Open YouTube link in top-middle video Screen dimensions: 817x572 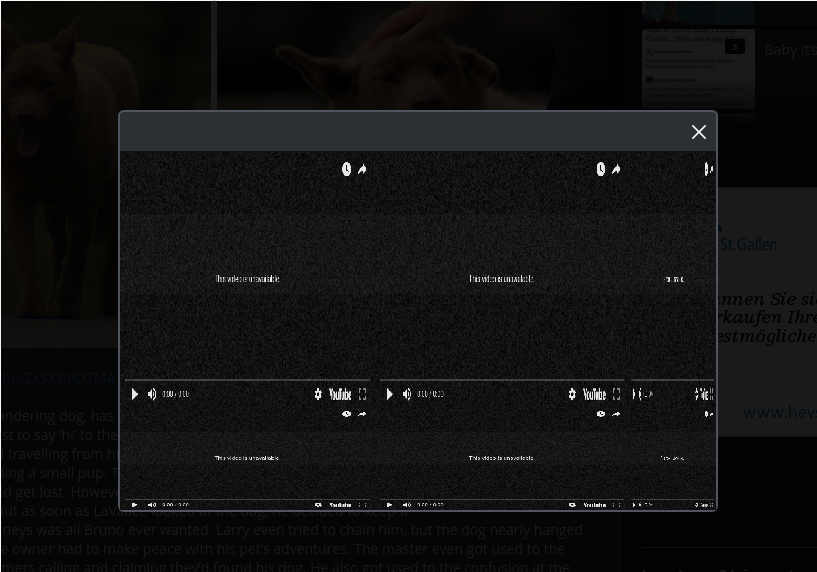click(594, 395)
